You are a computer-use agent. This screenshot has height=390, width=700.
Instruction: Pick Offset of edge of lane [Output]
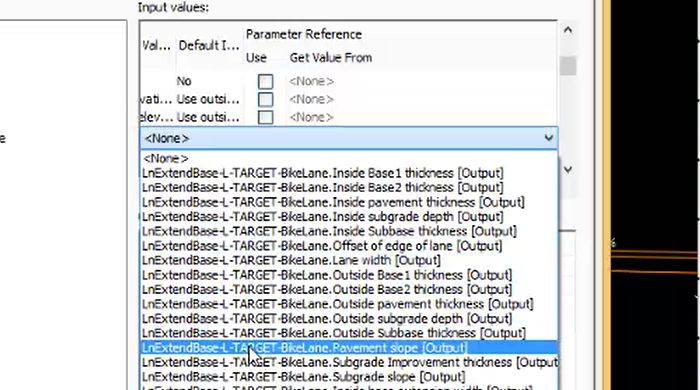(x=349, y=246)
